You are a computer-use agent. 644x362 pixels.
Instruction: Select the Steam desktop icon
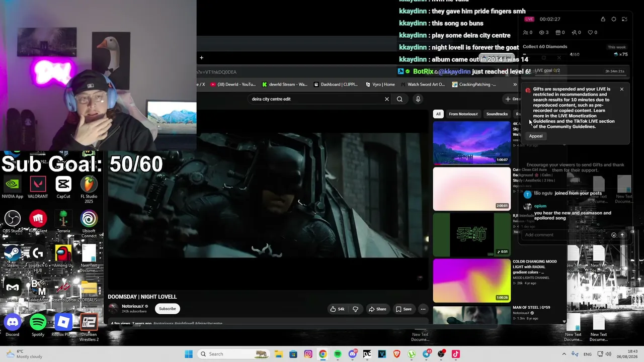click(x=13, y=256)
